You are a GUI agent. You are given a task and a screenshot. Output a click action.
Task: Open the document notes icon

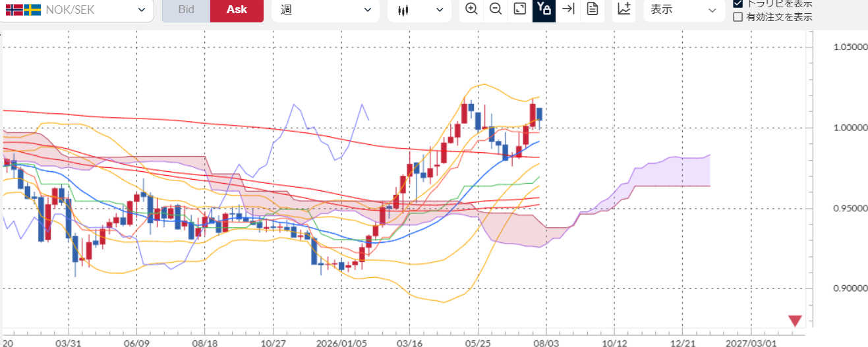(x=592, y=10)
